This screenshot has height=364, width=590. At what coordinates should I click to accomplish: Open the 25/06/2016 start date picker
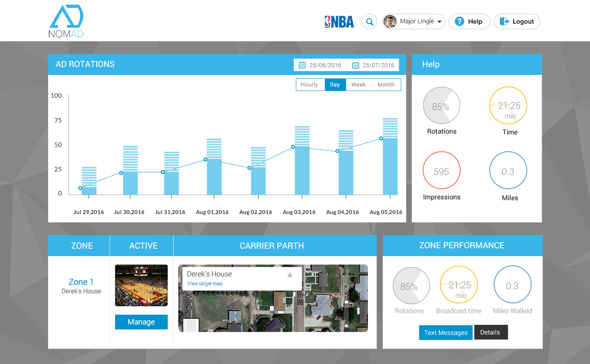[325, 65]
